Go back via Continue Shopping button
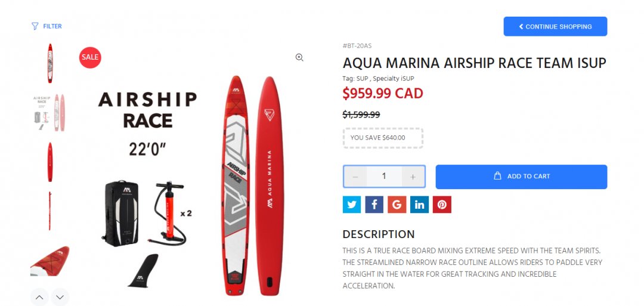This screenshot has width=644, height=306. 555,26
